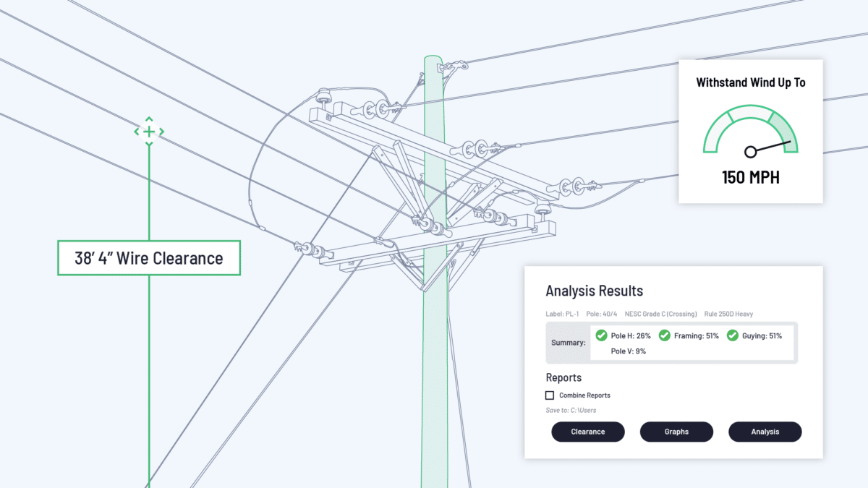This screenshot has width=868, height=488.
Task: Click the Rule 250D Heavy label
Action: [x=729, y=314]
